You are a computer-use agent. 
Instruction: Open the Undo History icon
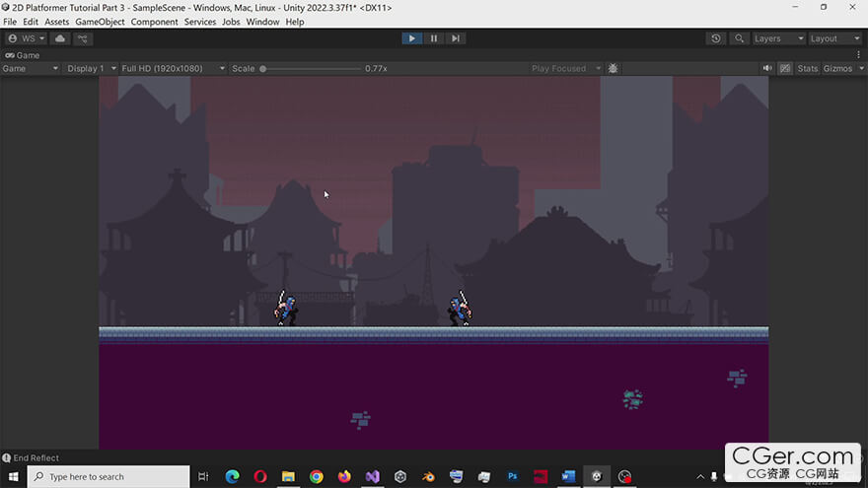pos(716,38)
